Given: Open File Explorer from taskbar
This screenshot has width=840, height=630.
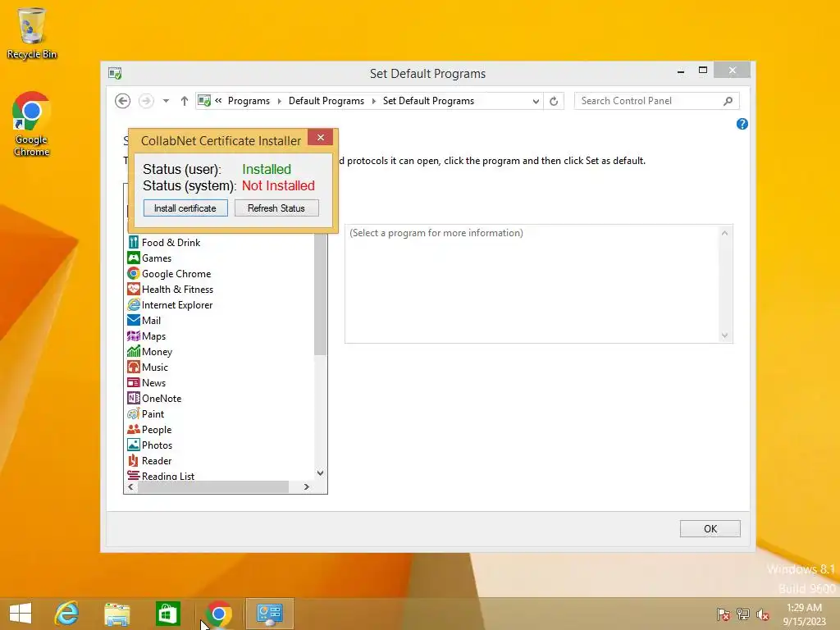Looking at the screenshot, I should [x=117, y=614].
